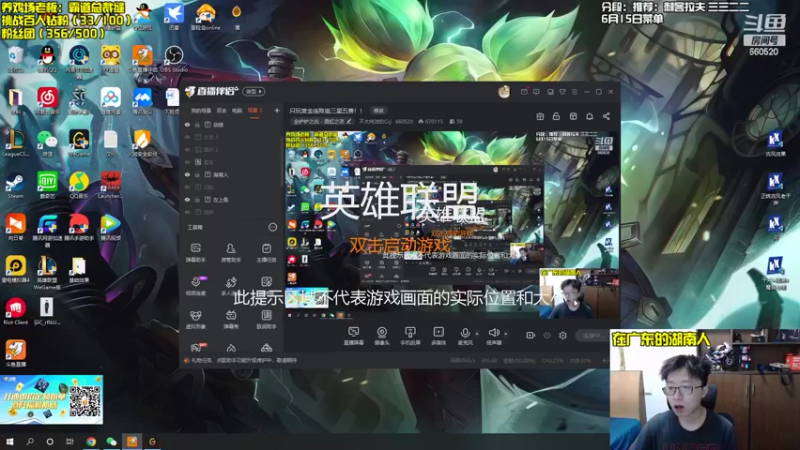Add a 直播屏幕 screen capture source
This screenshot has width=800, height=450.
[x=354, y=336]
